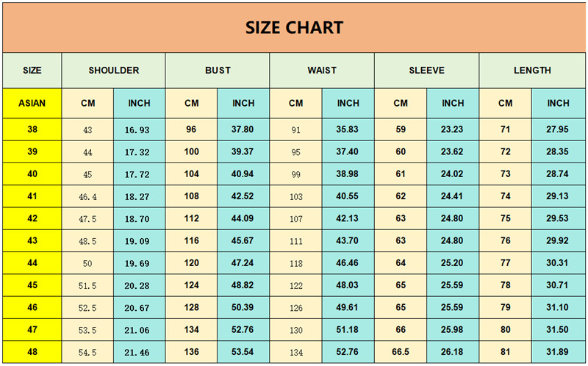588x366 pixels.
Task: Select the Asian size 38 row label
Action: 32,129
